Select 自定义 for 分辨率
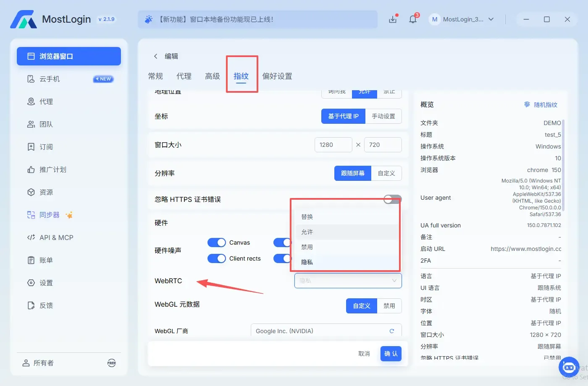Viewport: 588px width, 386px height. pyautogui.click(x=386, y=173)
